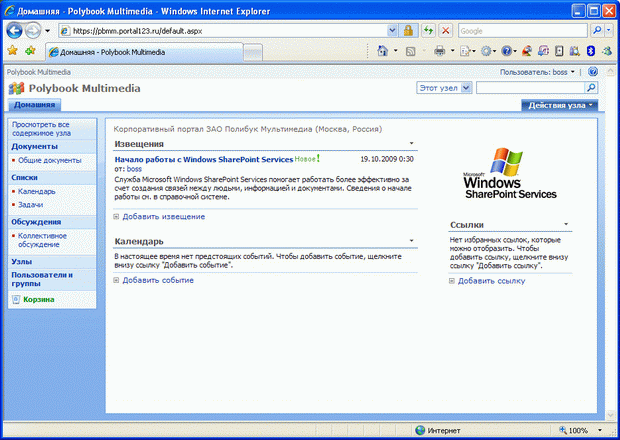This screenshot has width=620, height=440.
Task: Open announcement Начало работы с Windows SharePoint Services
Action: click(204, 159)
